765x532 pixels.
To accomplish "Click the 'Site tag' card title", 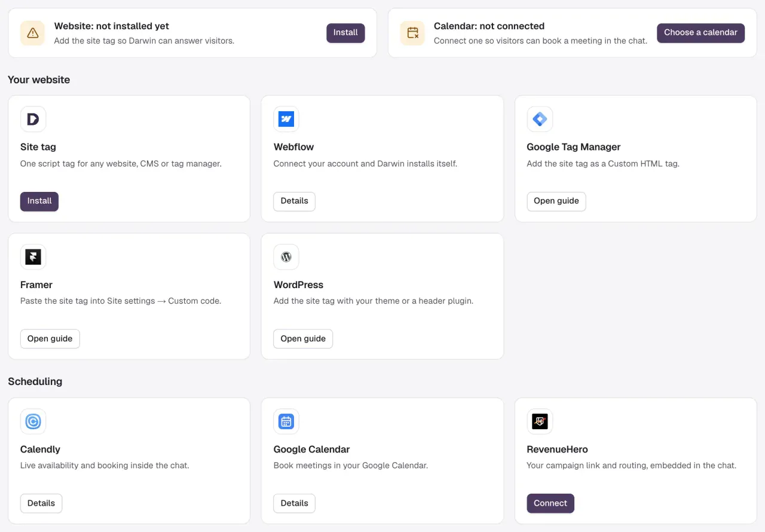I will 38,147.
